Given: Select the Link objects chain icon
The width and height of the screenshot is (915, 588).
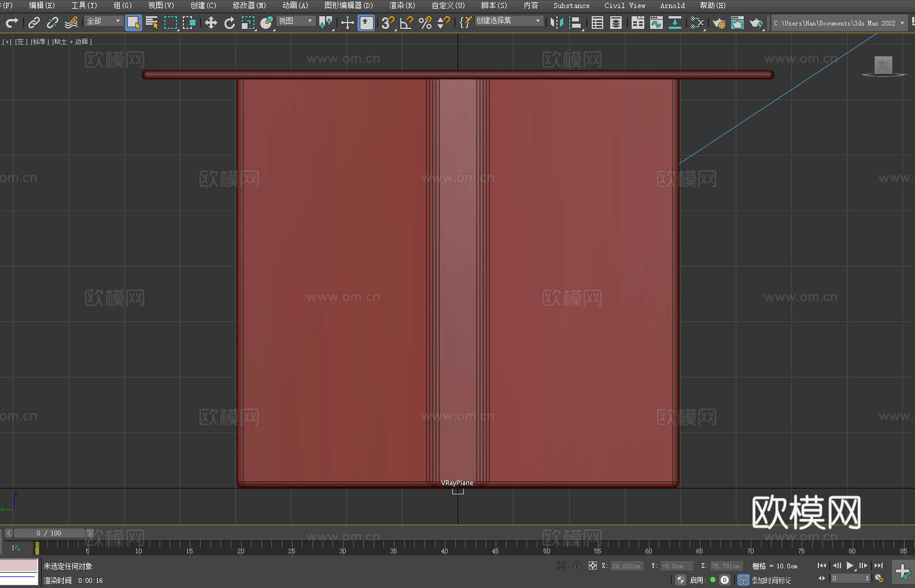Looking at the screenshot, I should pyautogui.click(x=34, y=23).
